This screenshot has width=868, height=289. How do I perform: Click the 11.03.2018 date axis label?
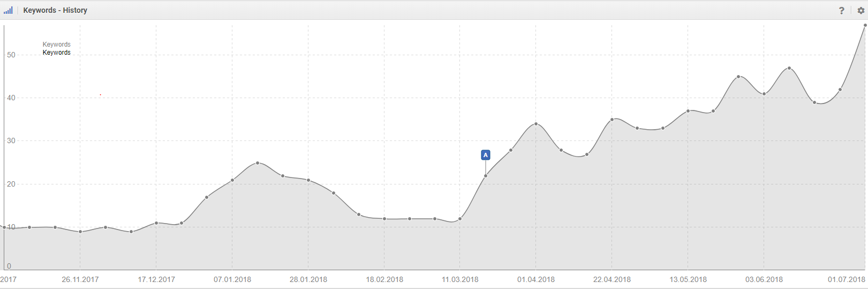[460, 279]
